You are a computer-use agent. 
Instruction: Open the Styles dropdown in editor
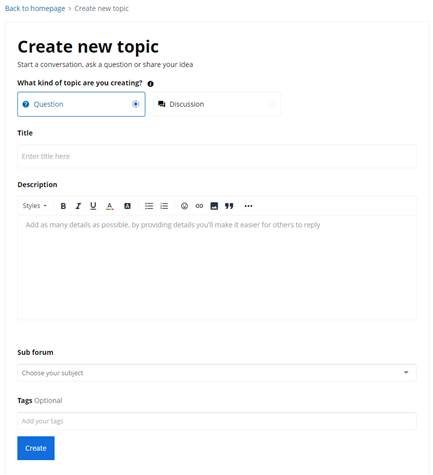coord(35,206)
